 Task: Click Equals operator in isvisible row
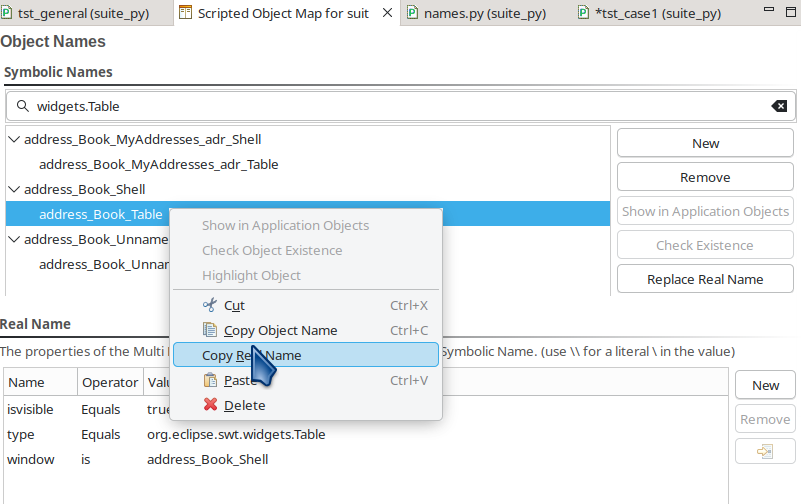tap(101, 410)
